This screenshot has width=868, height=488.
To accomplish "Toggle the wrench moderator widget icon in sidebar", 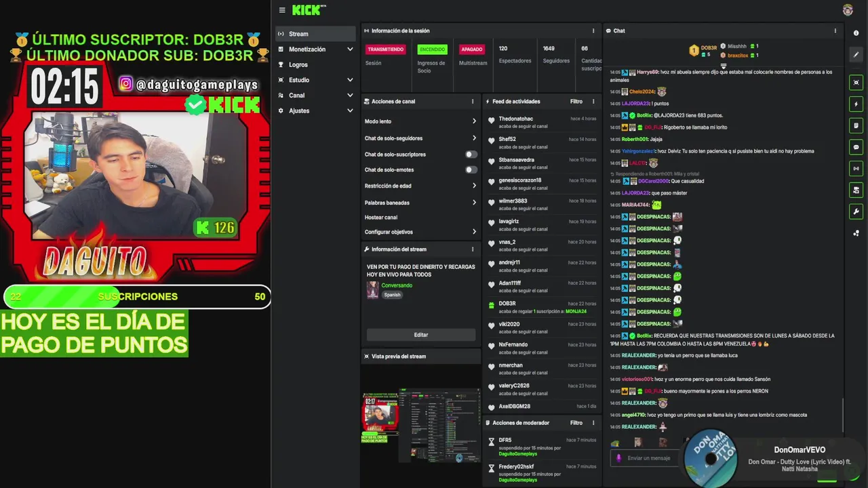I will 856,212.
